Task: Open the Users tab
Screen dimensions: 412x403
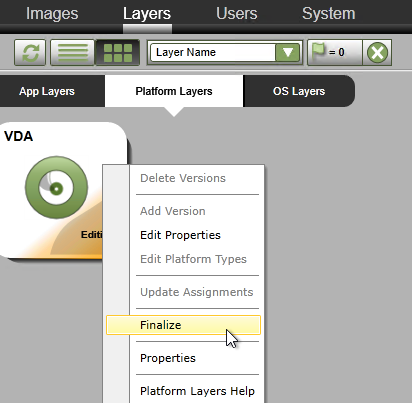Action: (237, 14)
